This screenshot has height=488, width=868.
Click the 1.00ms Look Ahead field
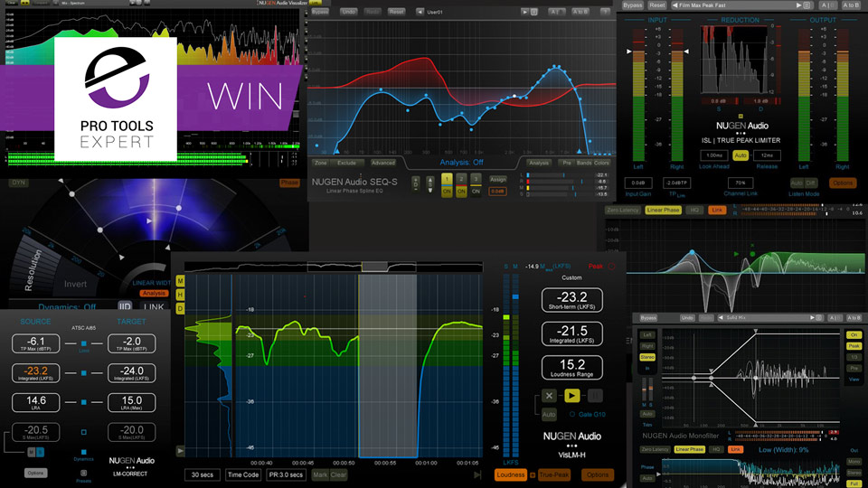(714, 155)
